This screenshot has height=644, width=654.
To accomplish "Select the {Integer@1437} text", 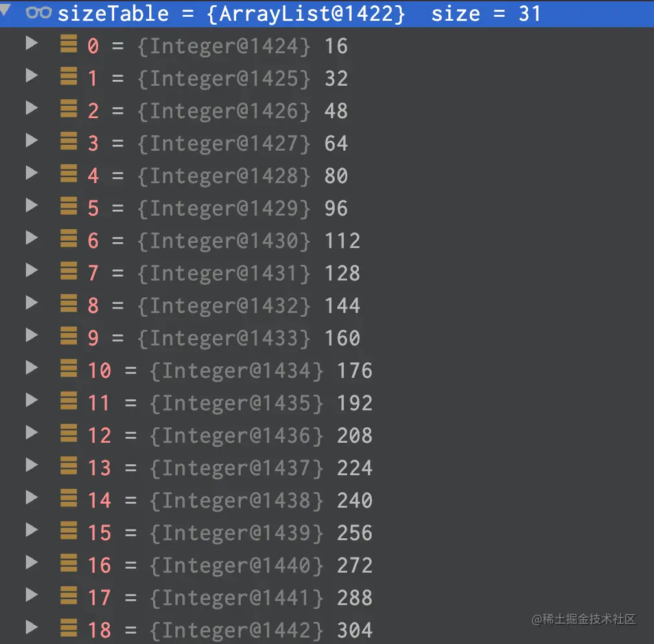I will pos(236,468).
